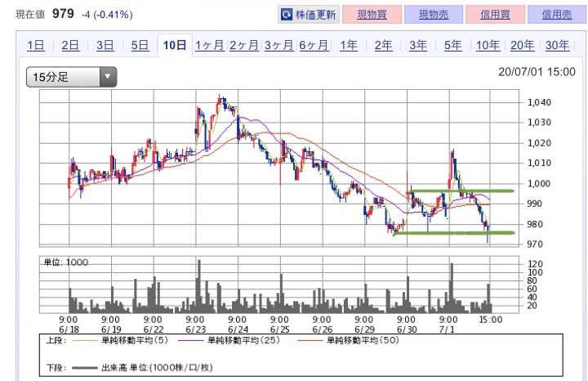
Task: Open the 現物買 order link
Action: click(372, 15)
